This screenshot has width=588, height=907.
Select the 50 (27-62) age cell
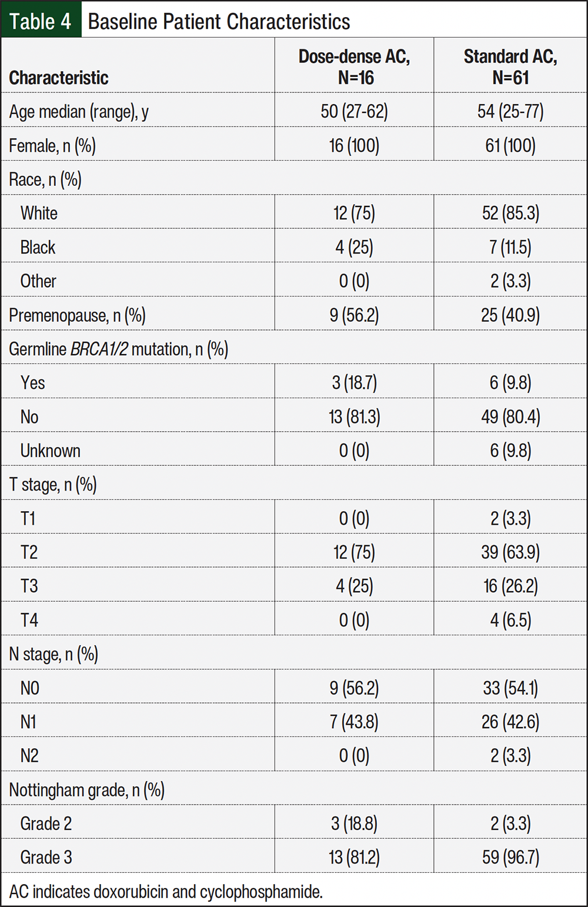click(355, 111)
